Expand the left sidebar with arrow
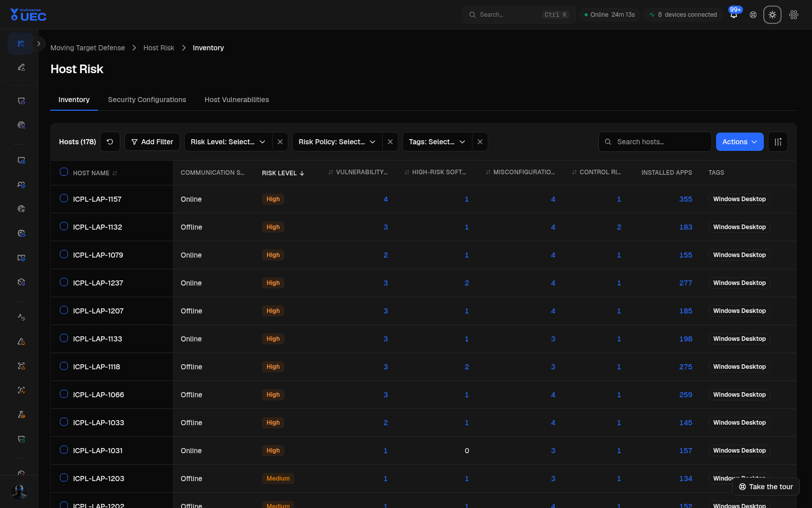Image resolution: width=812 pixels, height=508 pixels. click(x=39, y=44)
